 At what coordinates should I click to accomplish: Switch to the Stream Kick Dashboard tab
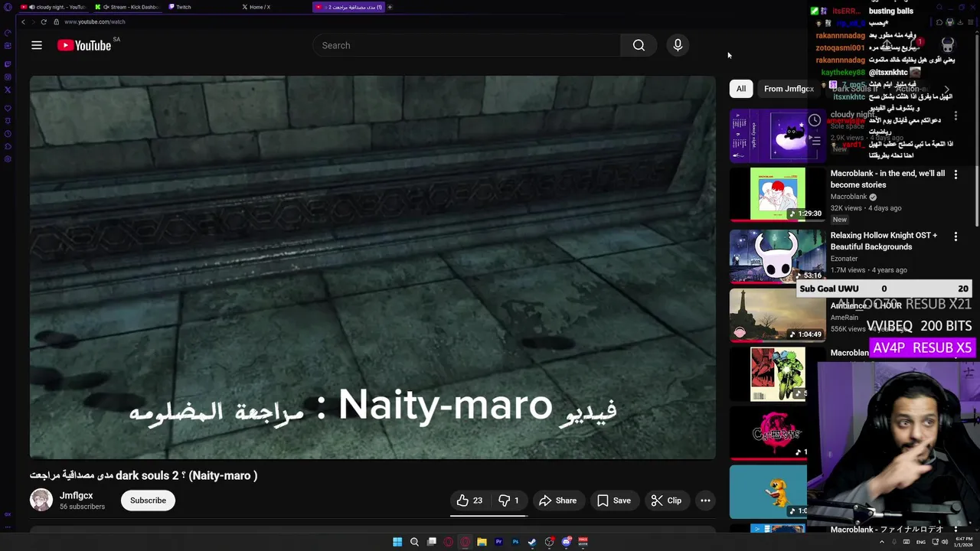(x=128, y=7)
